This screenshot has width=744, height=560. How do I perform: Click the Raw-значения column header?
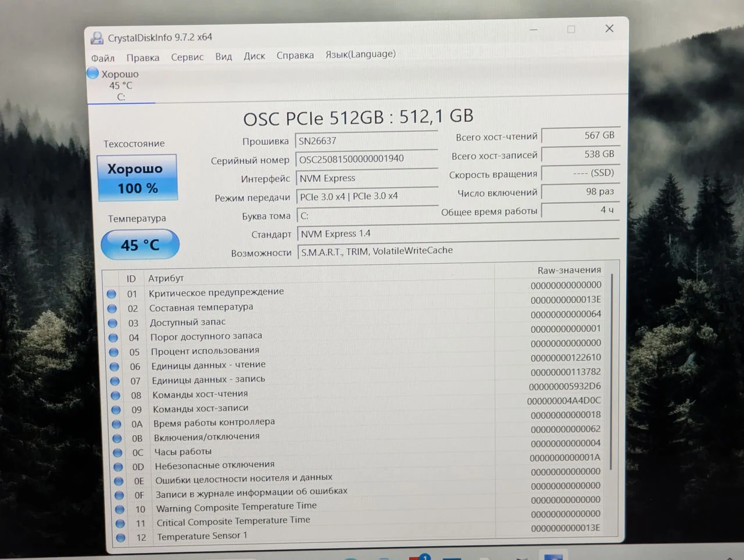[569, 270]
